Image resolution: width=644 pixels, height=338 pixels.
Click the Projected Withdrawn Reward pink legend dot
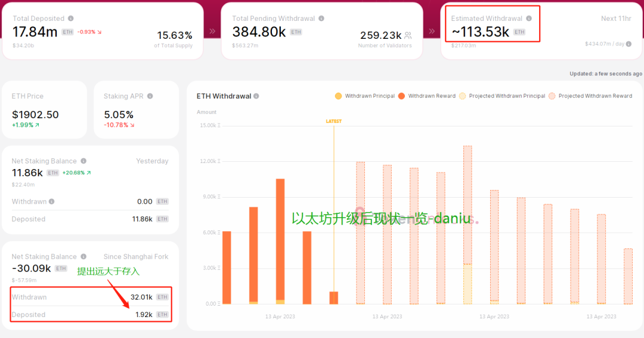coord(552,96)
